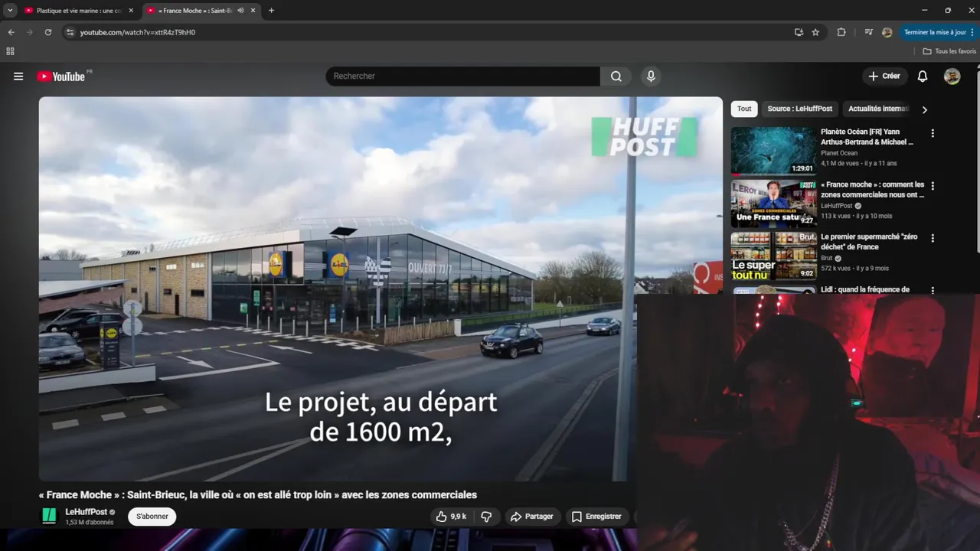Reload the current page

tap(47, 32)
